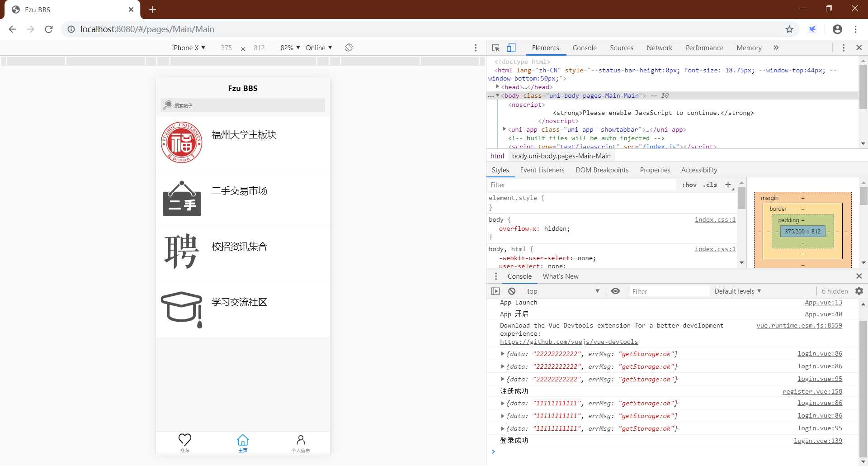Toggle the device toolbar icon
Image resolution: width=868 pixels, height=466 pixels.
click(511, 48)
